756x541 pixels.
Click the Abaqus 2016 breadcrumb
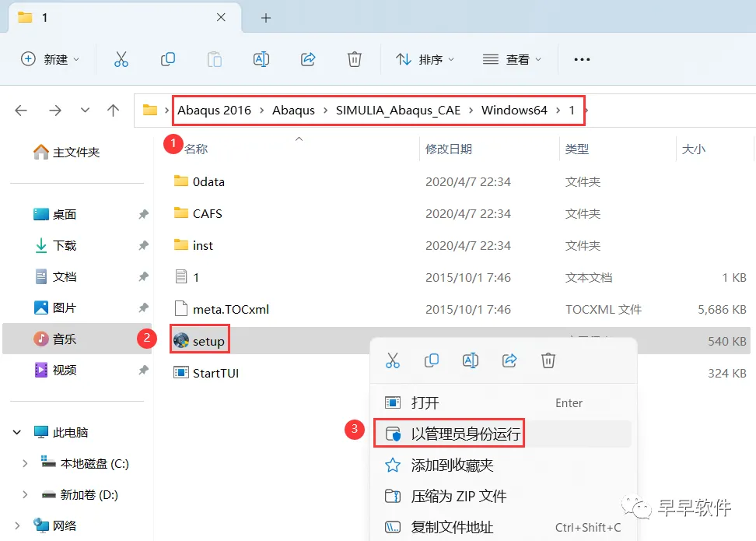214,110
